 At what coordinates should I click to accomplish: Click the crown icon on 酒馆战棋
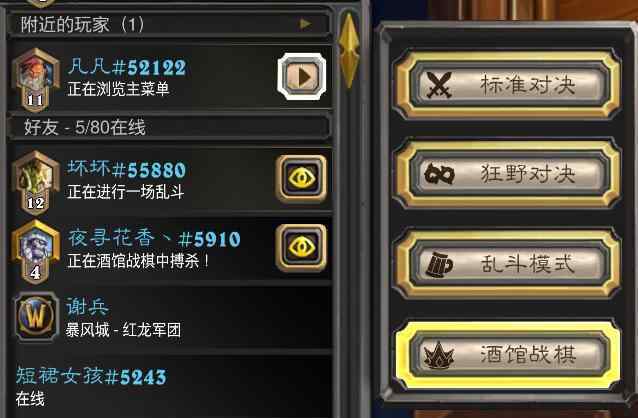coord(439,355)
